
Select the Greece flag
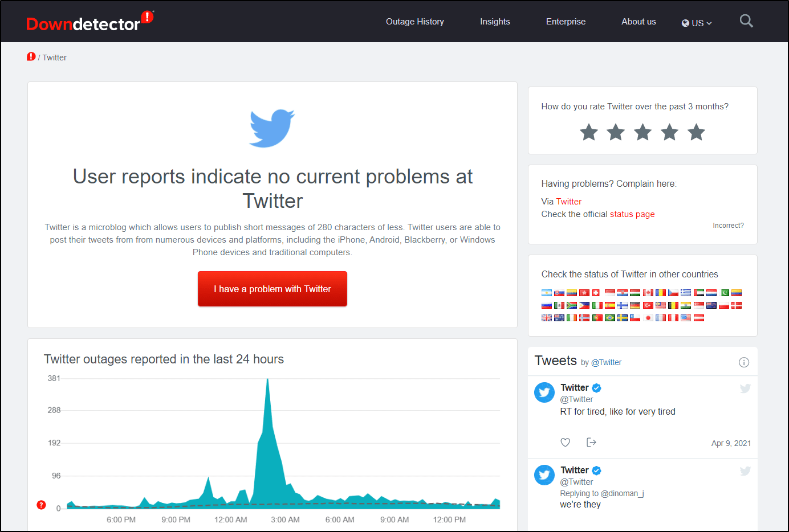686,293
